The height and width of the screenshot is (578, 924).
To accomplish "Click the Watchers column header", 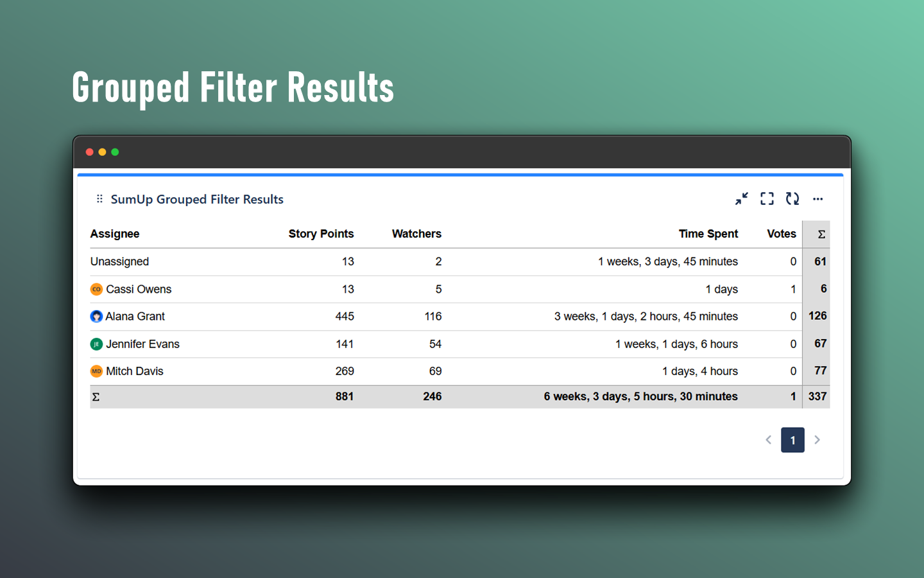I will (x=416, y=234).
